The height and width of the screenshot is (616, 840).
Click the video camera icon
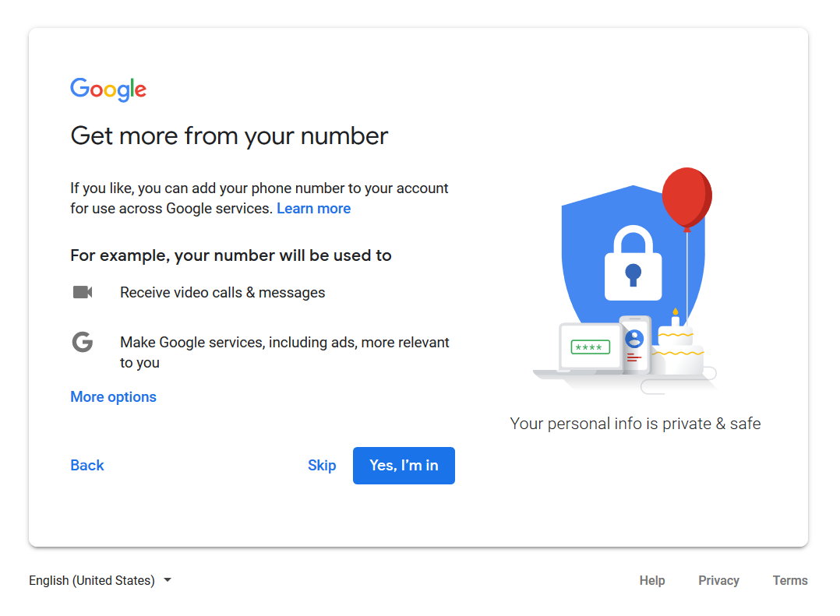[83, 292]
